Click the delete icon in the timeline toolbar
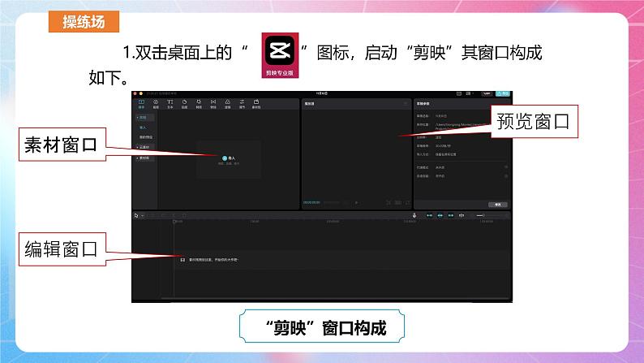Image resolution: width=644 pixels, height=363 pixels. [184, 215]
